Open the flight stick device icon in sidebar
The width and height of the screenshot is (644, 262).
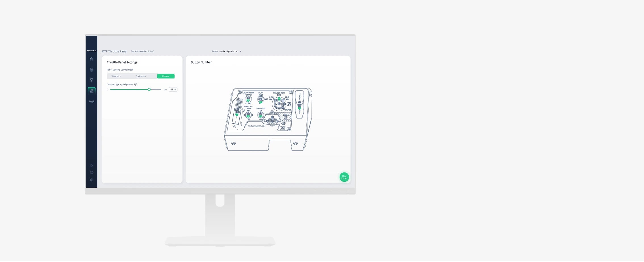click(91, 80)
